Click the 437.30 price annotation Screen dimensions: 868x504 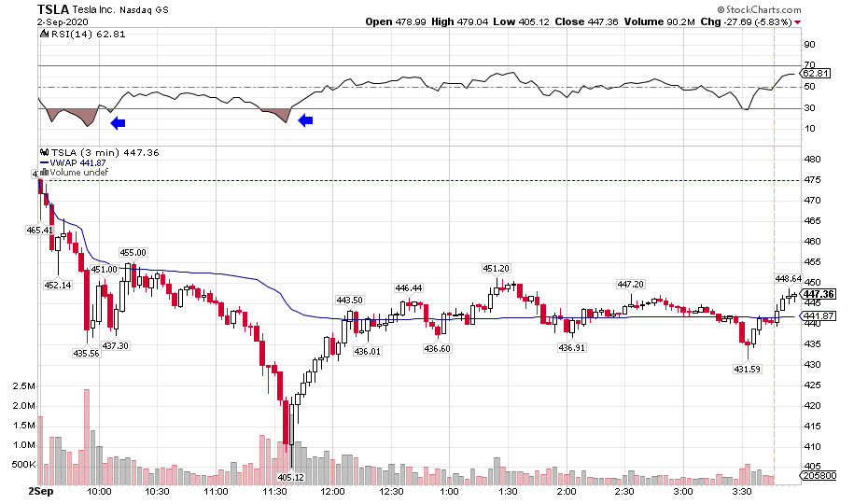(x=115, y=345)
